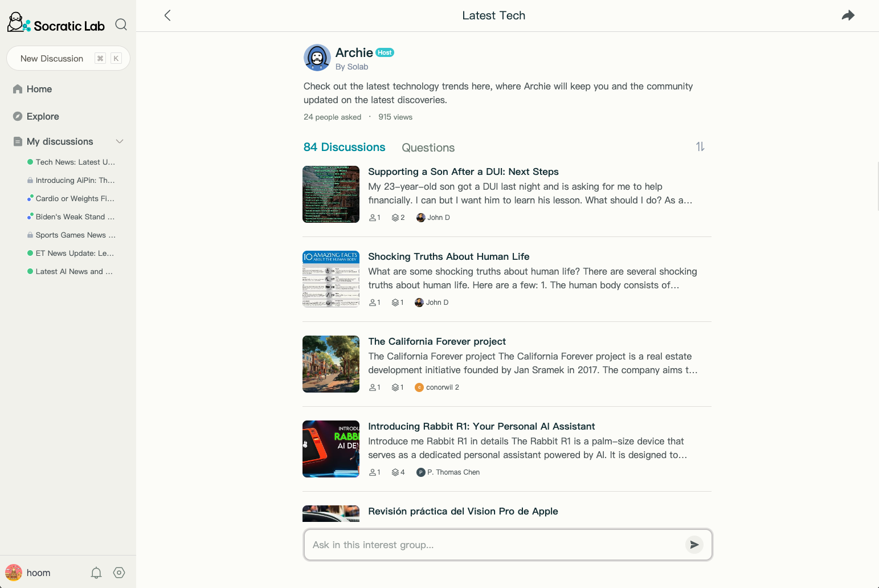Open the Rabbit R1 thumbnail
This screenshot has width=879, height=588.
pos(331,449)
